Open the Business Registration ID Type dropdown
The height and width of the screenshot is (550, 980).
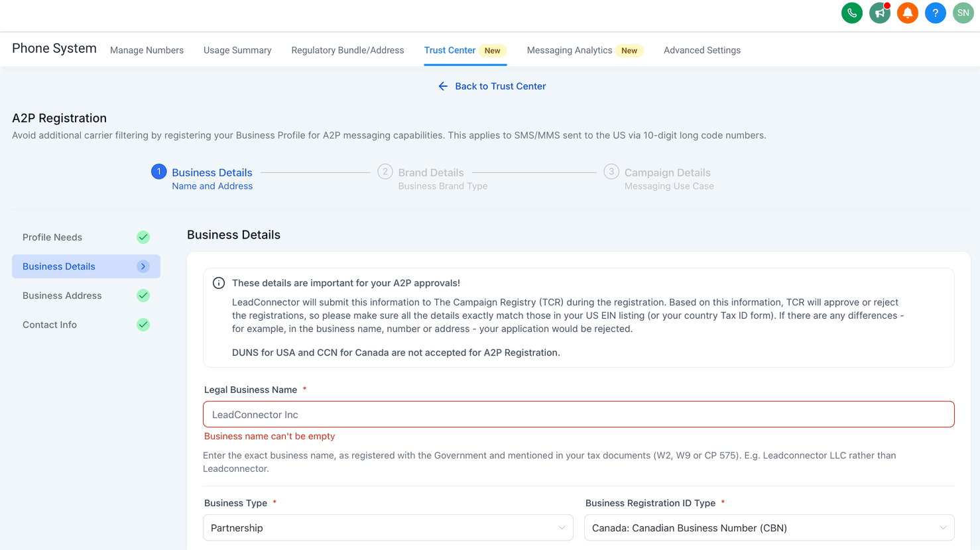pos(769,528)
